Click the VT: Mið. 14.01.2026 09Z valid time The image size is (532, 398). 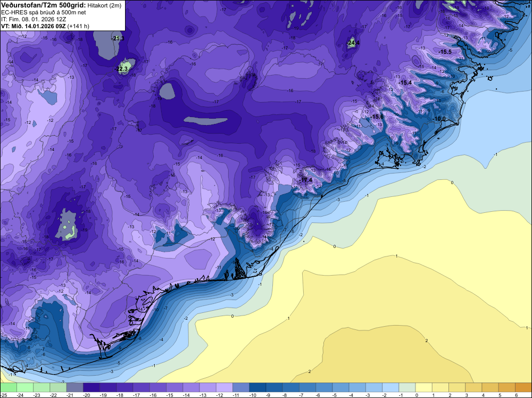[33, 26]
